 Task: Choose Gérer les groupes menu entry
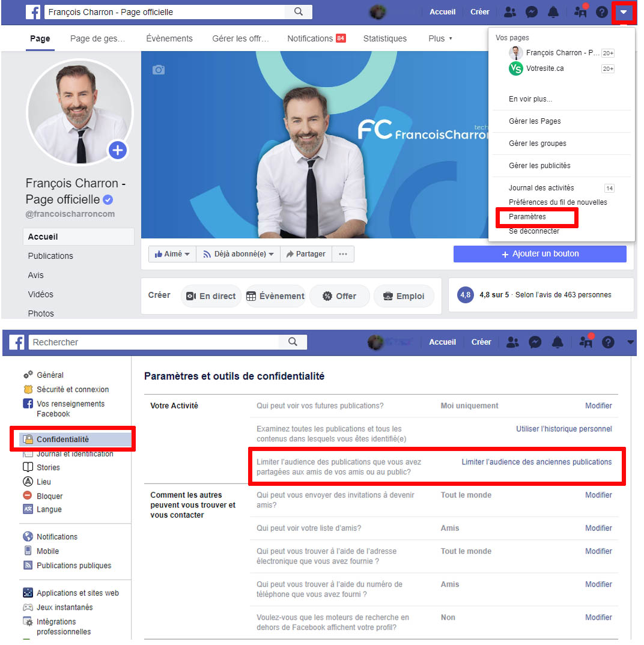pos(538,143)
